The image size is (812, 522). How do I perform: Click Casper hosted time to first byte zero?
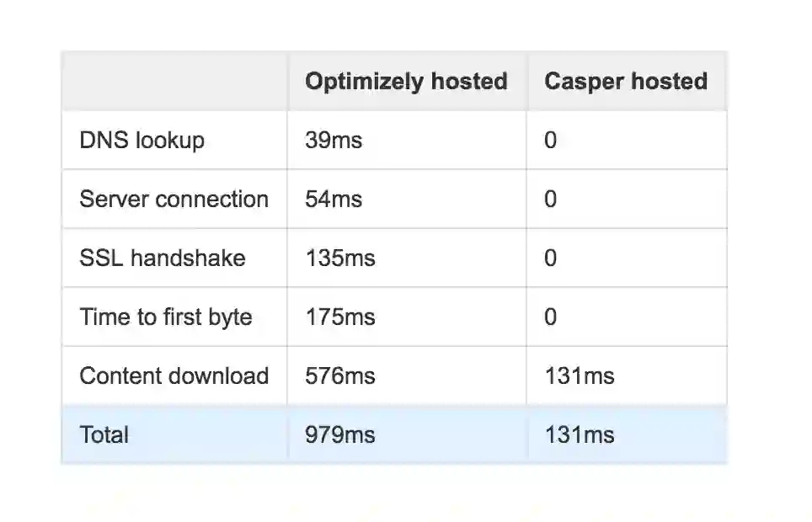[550, 317]
